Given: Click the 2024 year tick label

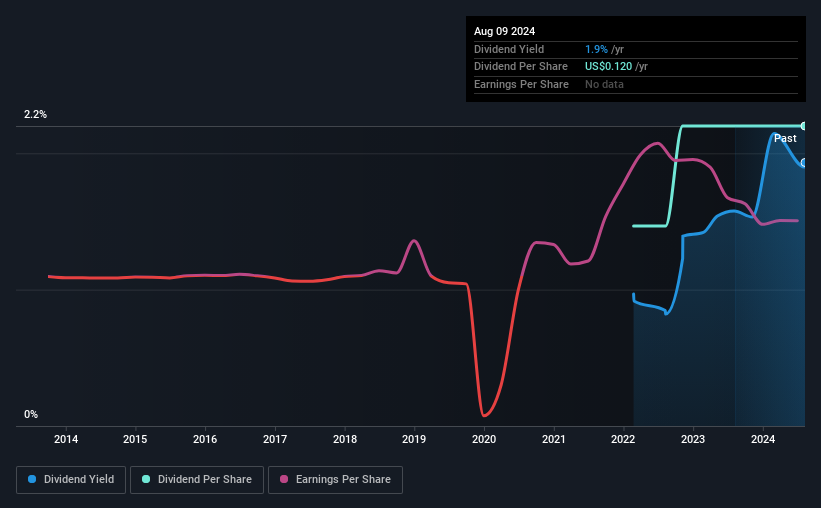Looking at the screenshot, I should tap(763, 439).
